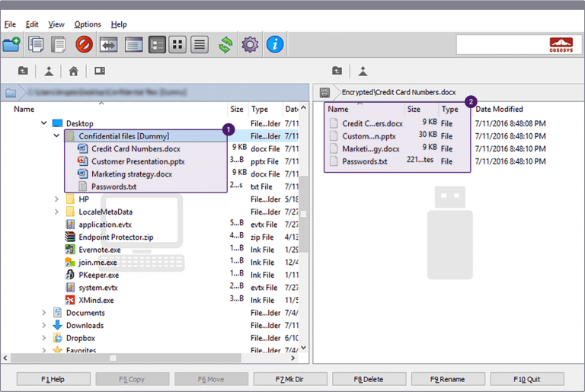The image size is (585, 392).
Task: Select Credit Card Numbers.docx in left panel
Action: click(136, 149)
